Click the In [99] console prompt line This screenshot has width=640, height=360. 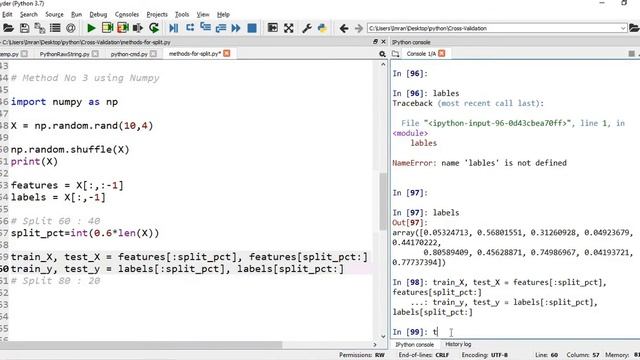tap(415, 332)
